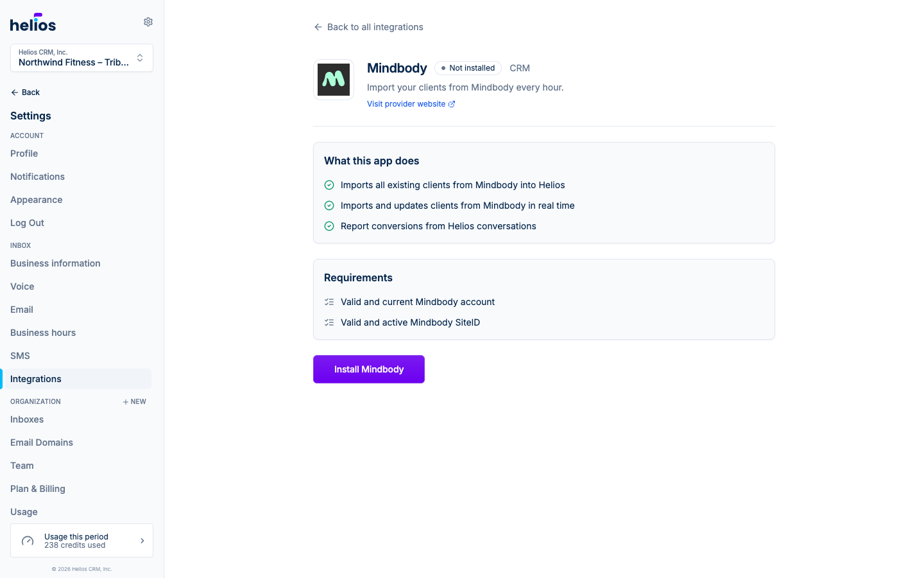Open Profile settings
The height and width of the screenshot is (578, 924).
(24, 153)
